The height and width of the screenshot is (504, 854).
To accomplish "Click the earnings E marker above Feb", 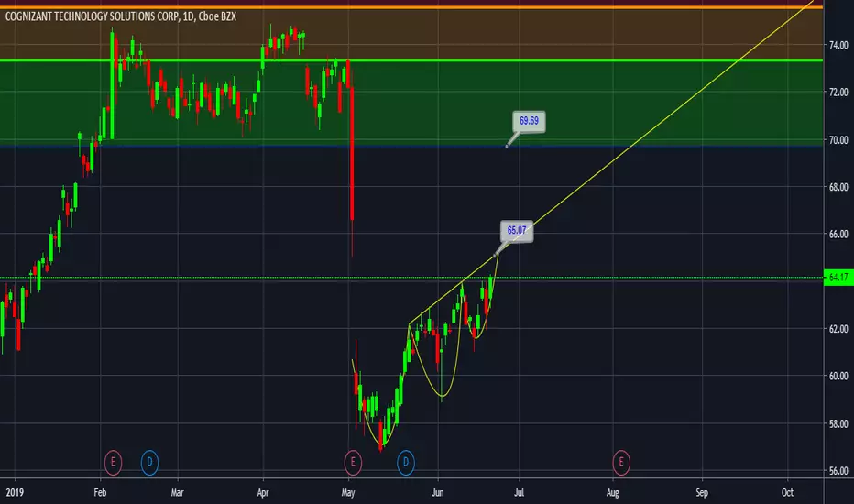I will tap(113, 463).
